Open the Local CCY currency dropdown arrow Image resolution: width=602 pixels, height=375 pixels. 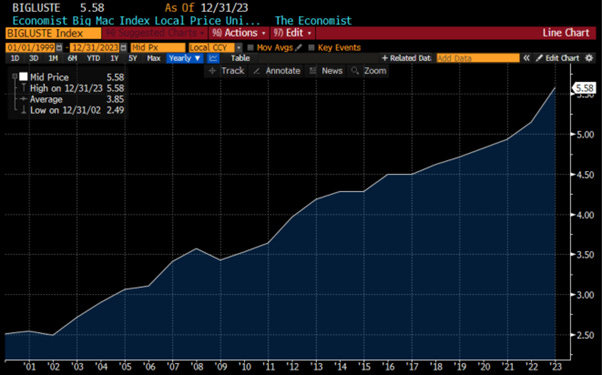point(239,48)
